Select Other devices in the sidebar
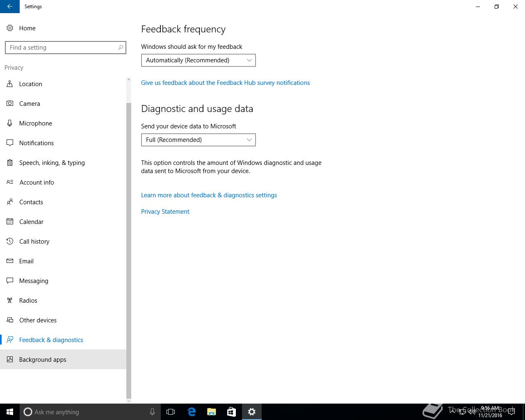 coord(63,320)
